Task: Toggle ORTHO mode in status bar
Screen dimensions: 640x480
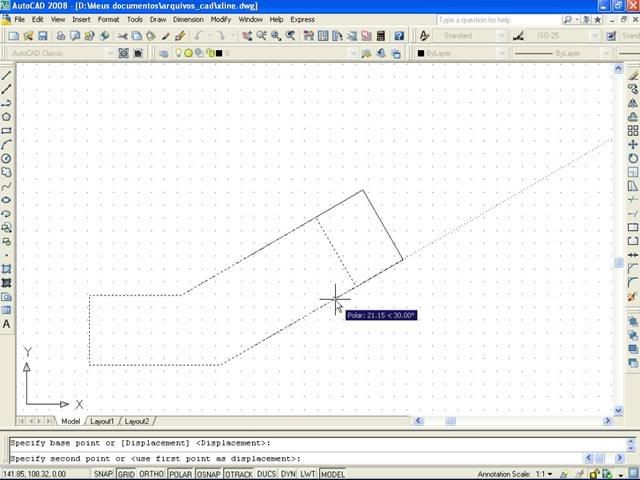Action: point(151,474)
